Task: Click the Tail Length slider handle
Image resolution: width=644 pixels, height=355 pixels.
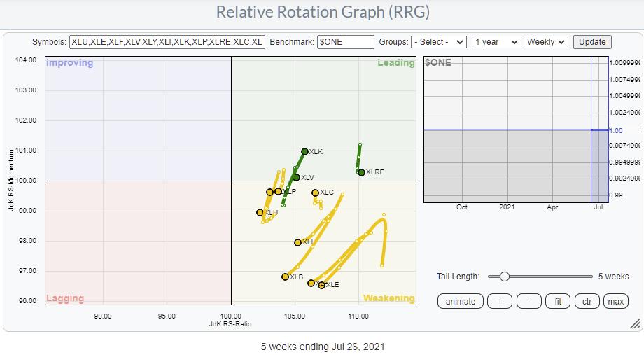Action: coord(504,277)
